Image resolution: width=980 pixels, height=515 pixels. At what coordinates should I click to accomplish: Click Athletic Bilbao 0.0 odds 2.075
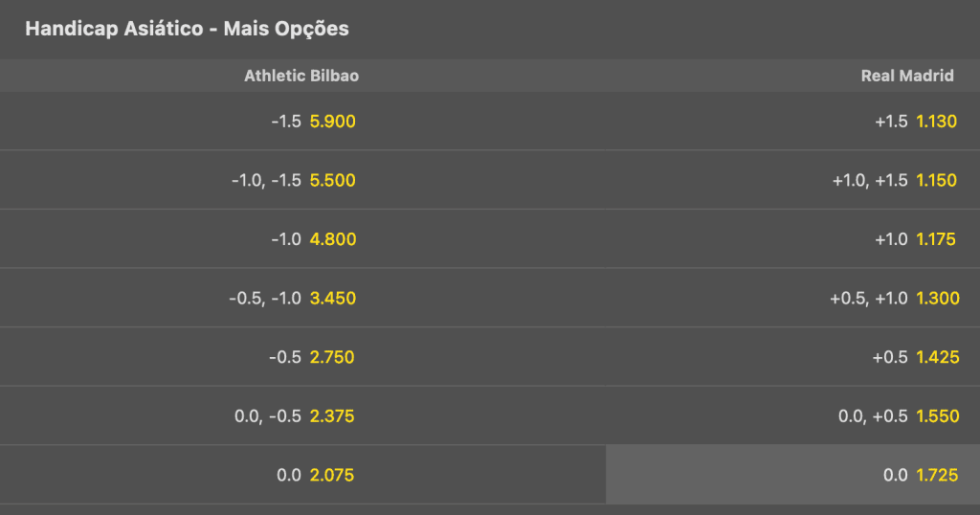(x=302, y=475)
